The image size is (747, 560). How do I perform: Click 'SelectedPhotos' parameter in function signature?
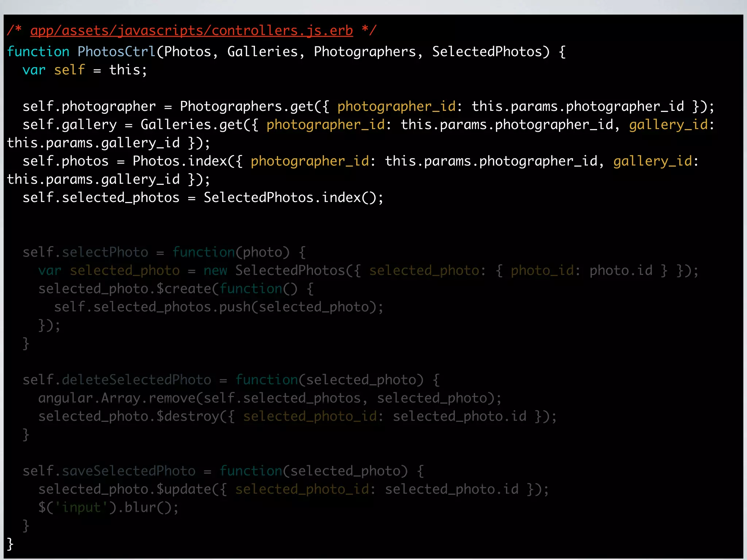(487, 52)
